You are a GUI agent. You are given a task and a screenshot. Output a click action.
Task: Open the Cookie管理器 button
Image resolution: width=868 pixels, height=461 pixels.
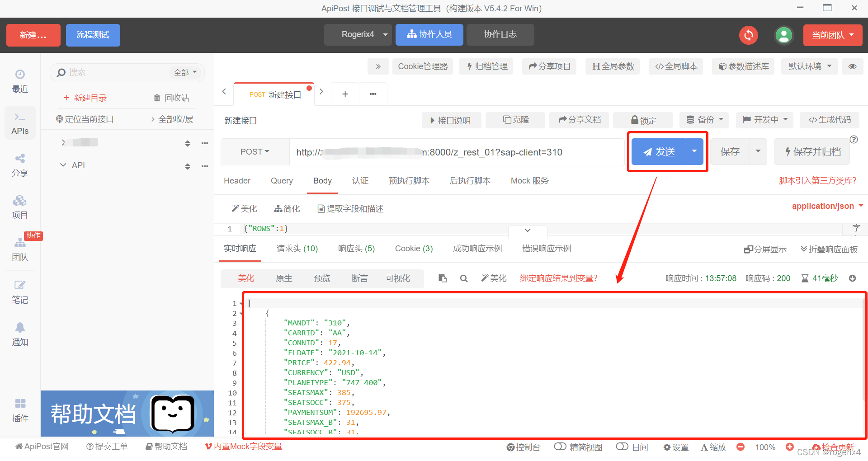[423, 66]
